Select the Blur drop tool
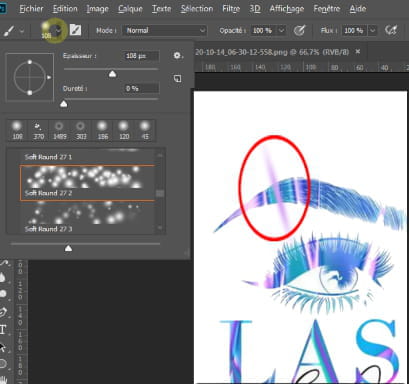Screen dimensions: 409x384 click(3, 277)
